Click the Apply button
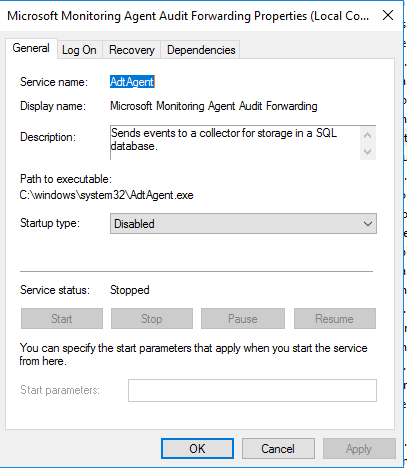407x468 pixels. coord(359,449)
